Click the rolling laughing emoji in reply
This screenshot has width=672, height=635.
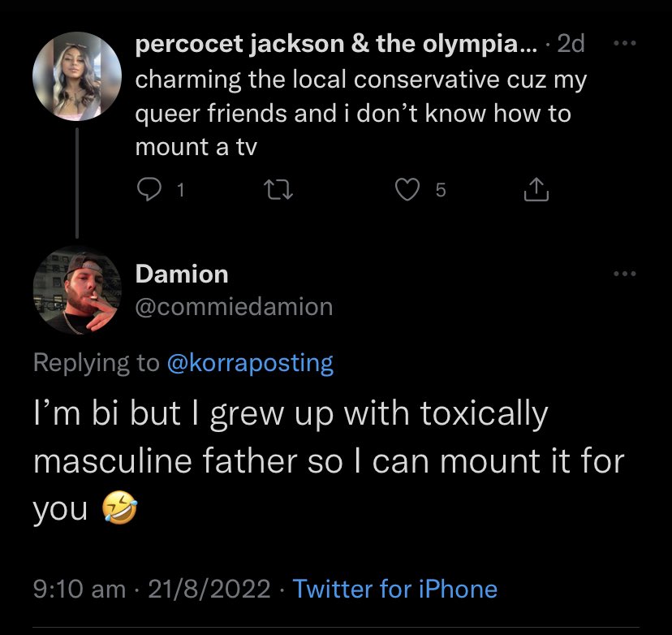tap(119, 508)
